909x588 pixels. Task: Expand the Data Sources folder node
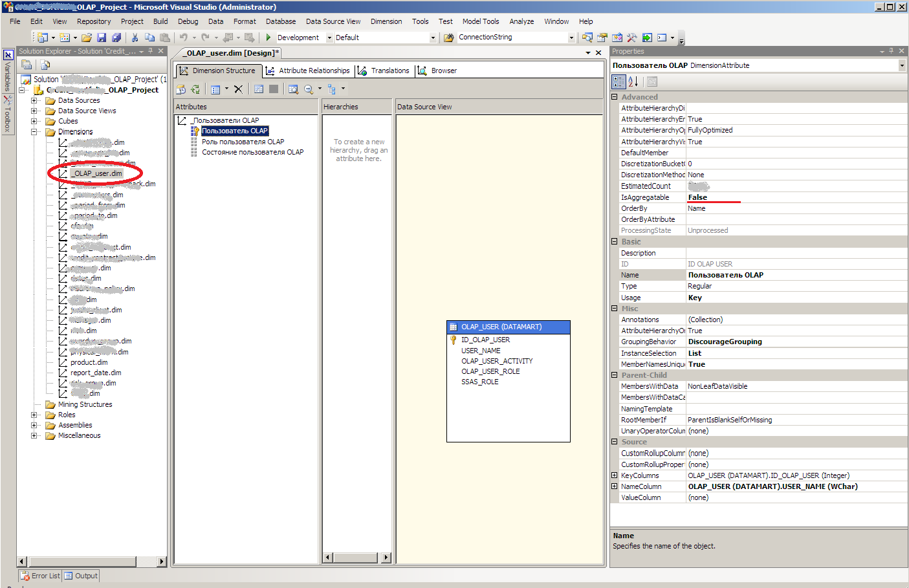(x=34, y=100)
